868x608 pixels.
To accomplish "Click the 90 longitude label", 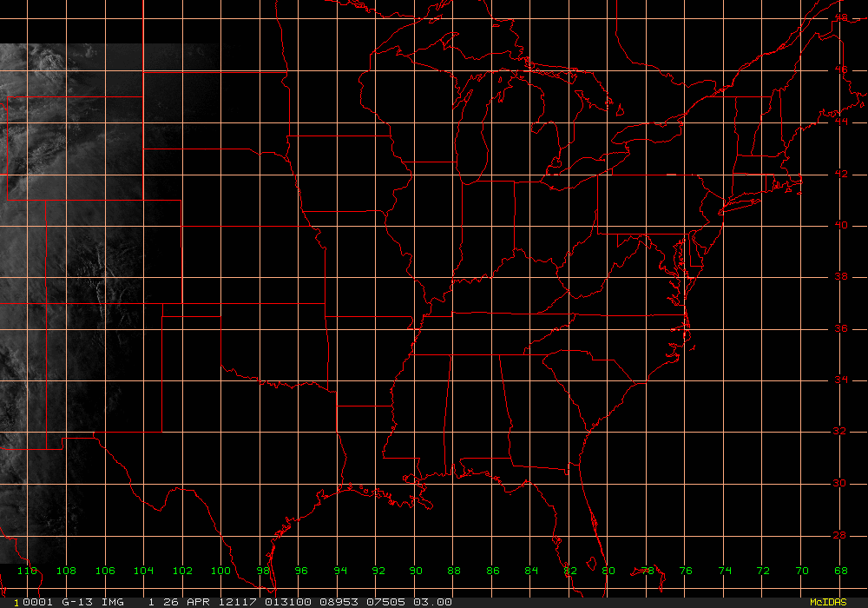I will click(x=416, y=571).
